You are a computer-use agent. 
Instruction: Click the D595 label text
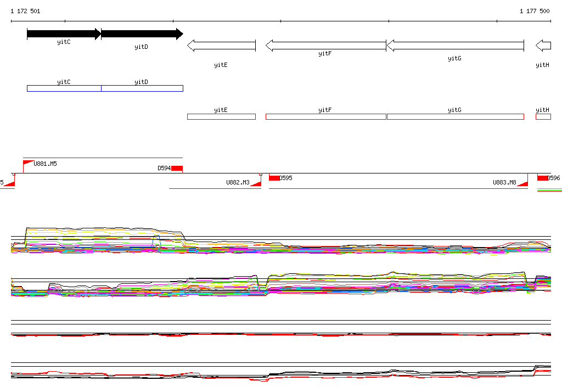point(285,178)
